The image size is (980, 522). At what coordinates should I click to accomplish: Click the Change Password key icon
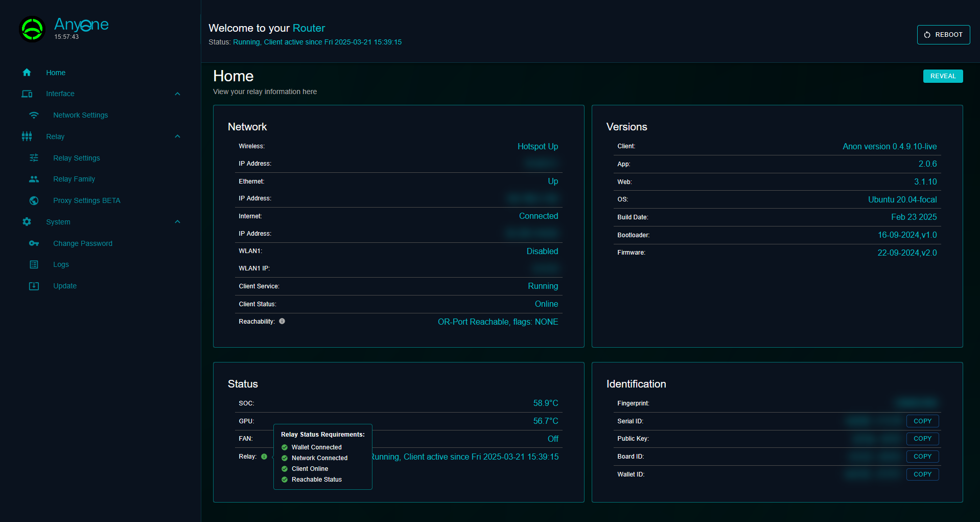34,243
